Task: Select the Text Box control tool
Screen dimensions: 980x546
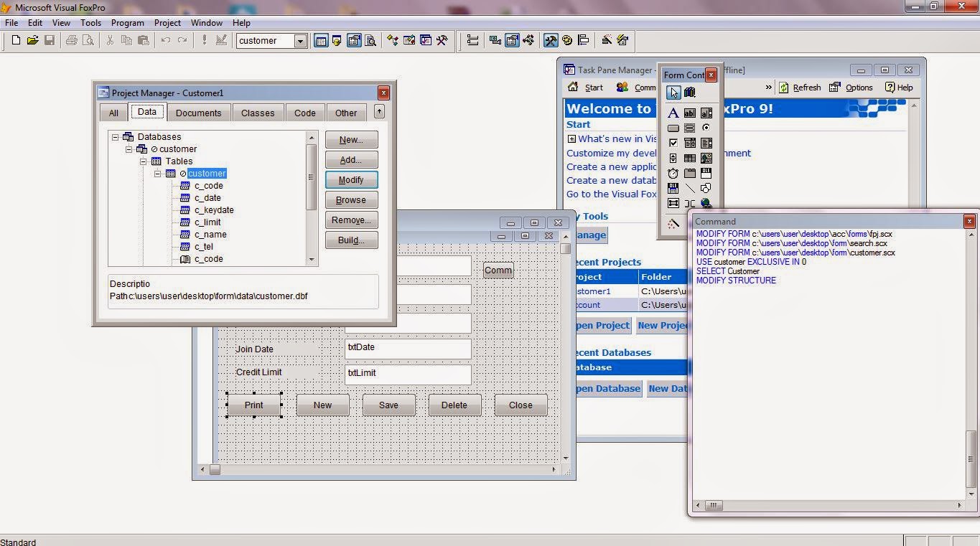Action: [x=689, y=113]
